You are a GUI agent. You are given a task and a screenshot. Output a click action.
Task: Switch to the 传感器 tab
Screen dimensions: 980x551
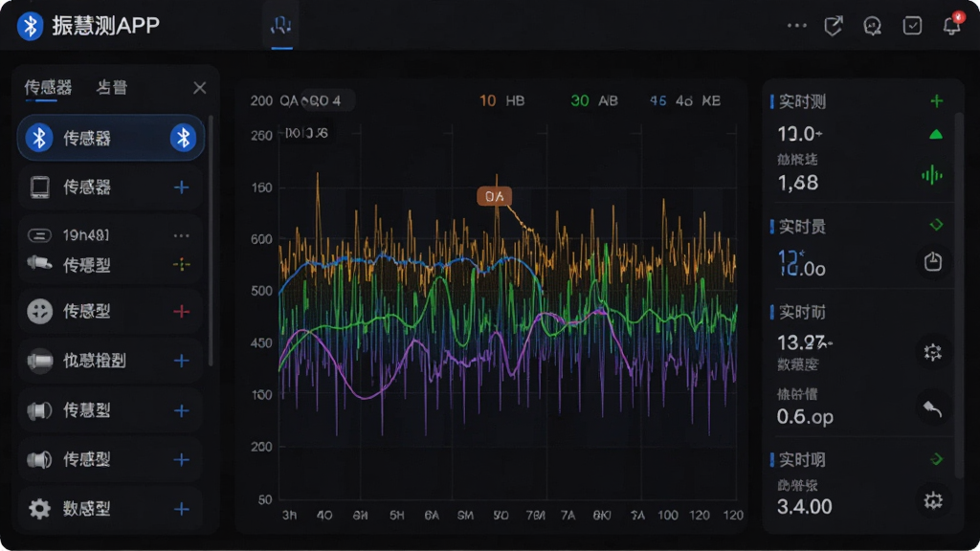point(48,87)
